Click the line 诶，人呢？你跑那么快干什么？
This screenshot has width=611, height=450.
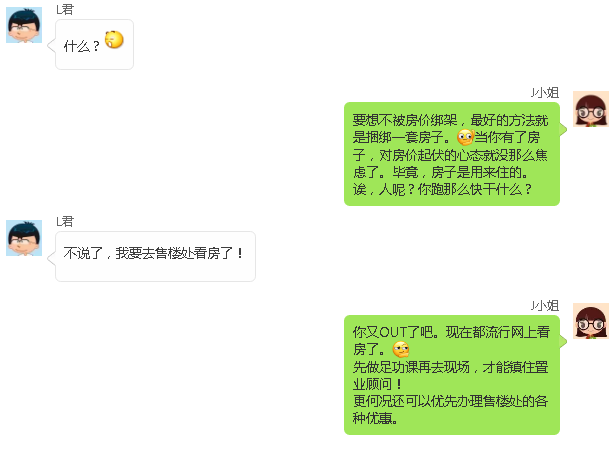point(442,189)
